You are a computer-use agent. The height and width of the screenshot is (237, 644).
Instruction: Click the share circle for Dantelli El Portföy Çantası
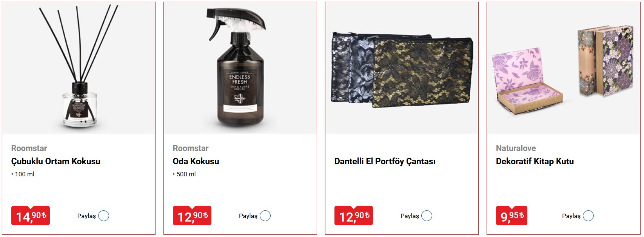click(427, 216)
